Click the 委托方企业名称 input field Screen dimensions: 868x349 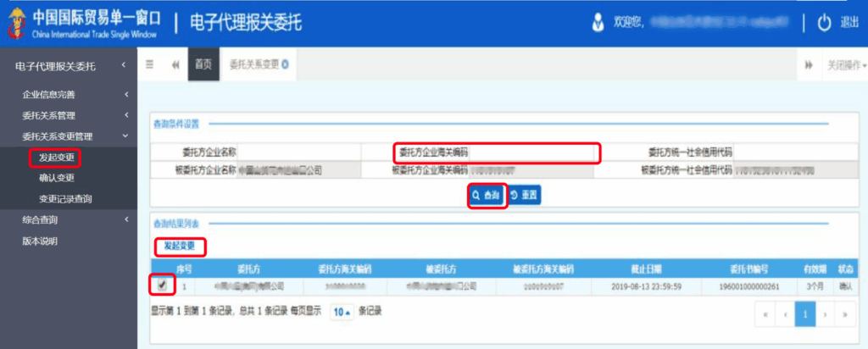point(299,152)
